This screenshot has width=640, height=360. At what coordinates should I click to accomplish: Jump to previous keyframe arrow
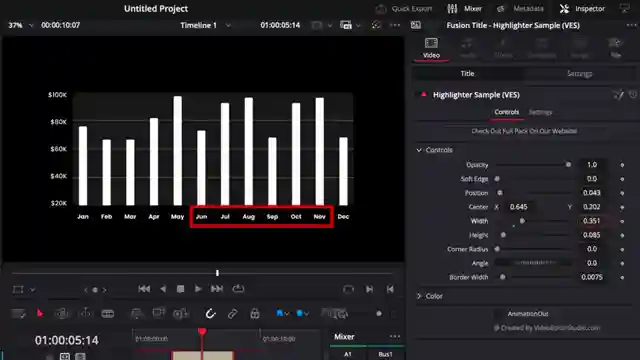coord(86,290)
